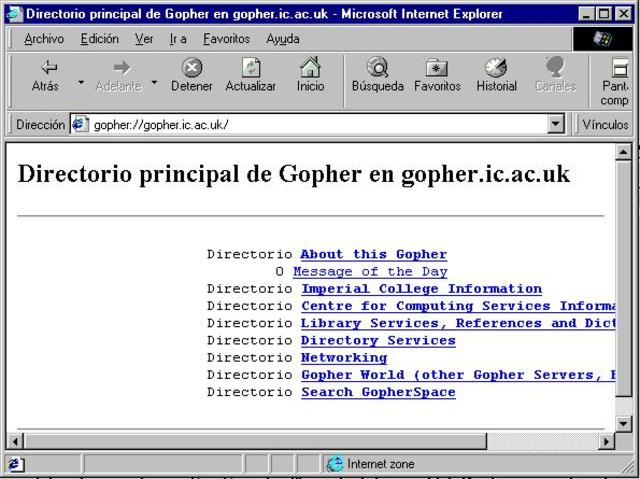Viewport: 640px width, 479px height.
Task: Click the address field with gopher.ic.ac.uk URL
Action: point(310,124)
